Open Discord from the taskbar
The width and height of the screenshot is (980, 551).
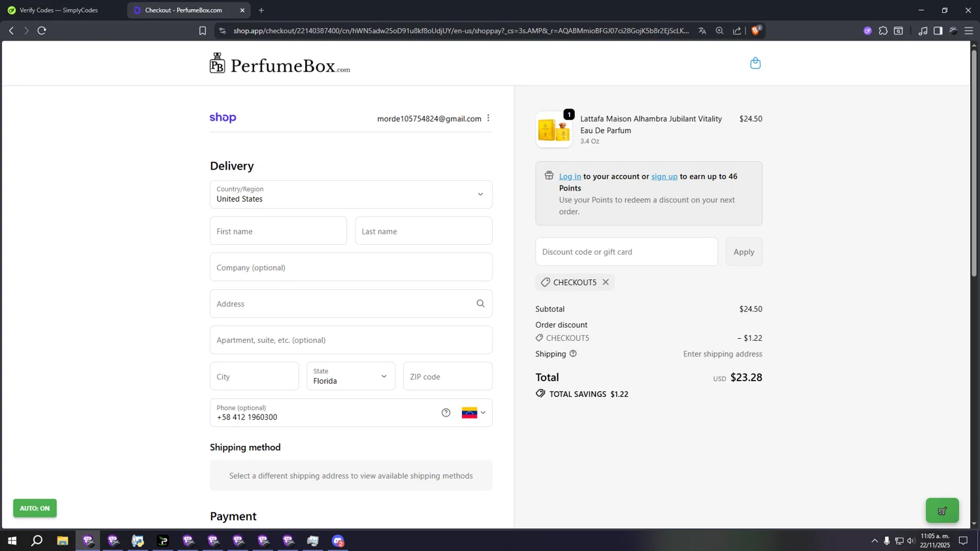tap(338, 541)
